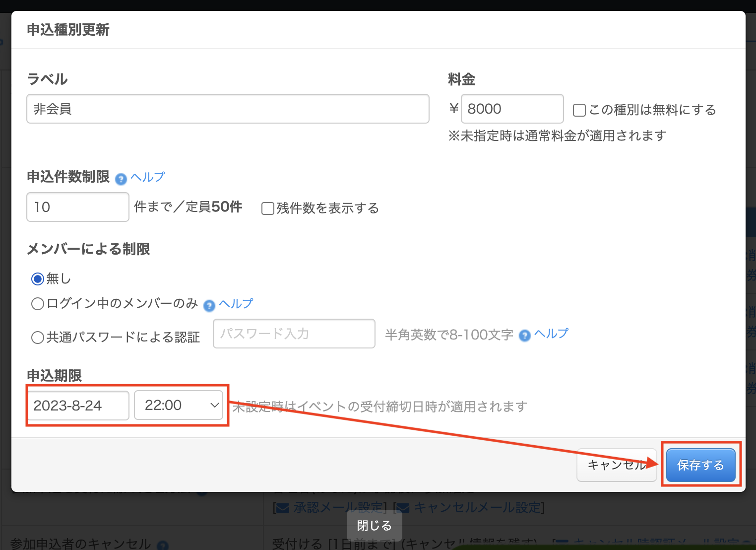Click the help icon beside 参加申込者のキャンセル

(x=163, y=546)
